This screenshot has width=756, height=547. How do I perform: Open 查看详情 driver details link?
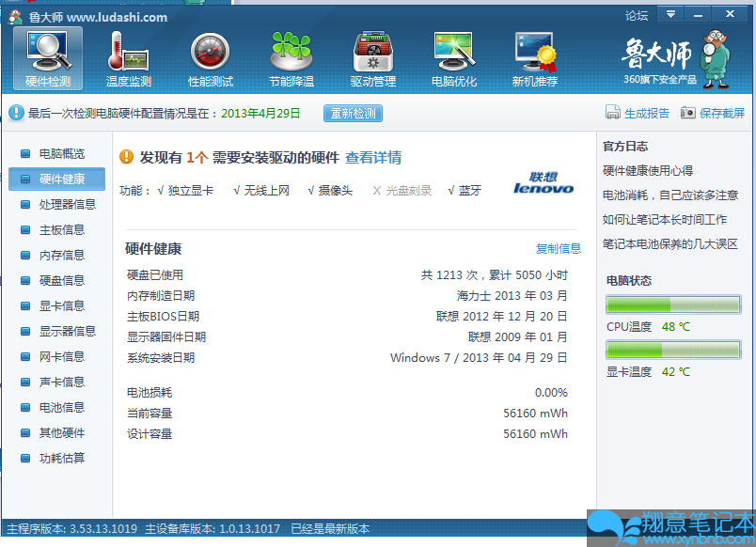point(373,158)
